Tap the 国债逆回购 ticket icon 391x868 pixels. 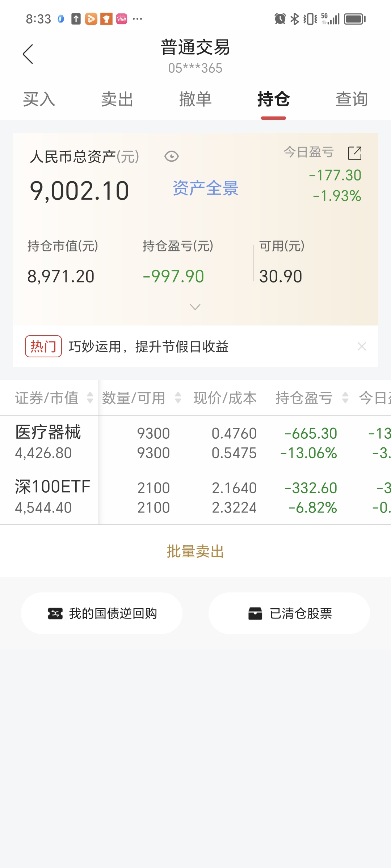pyautogui.click(x=55, y=613)
